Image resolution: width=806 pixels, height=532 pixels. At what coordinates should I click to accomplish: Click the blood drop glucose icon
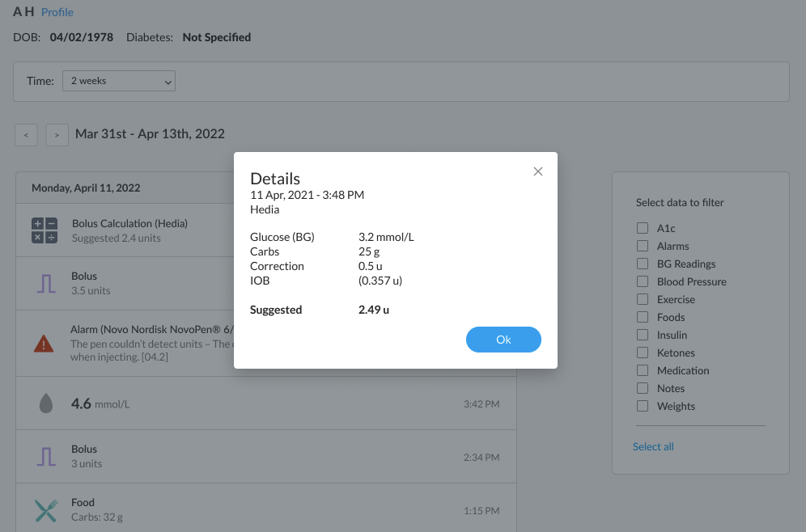pos(46,403)
